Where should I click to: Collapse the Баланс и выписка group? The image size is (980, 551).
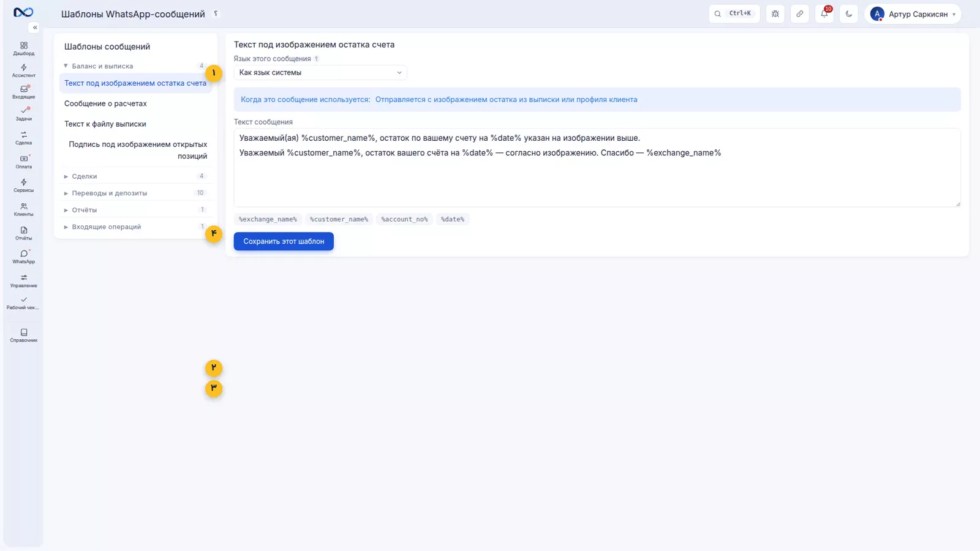coord(135,66)
